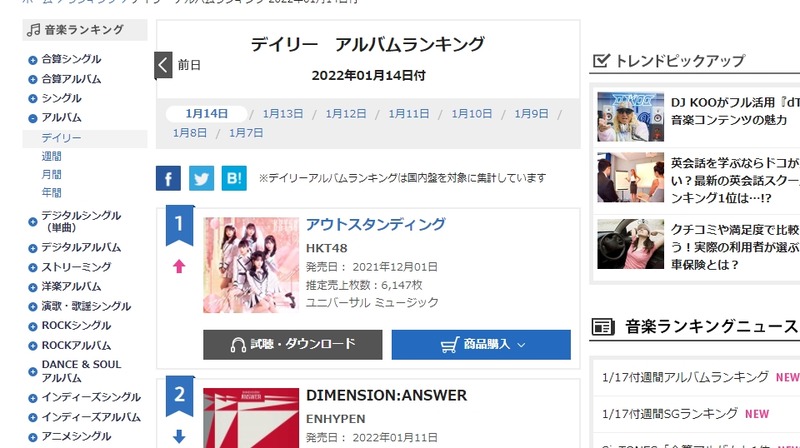
Task: Click HKT48 album cover thumbnail
Action: [251, 265]
